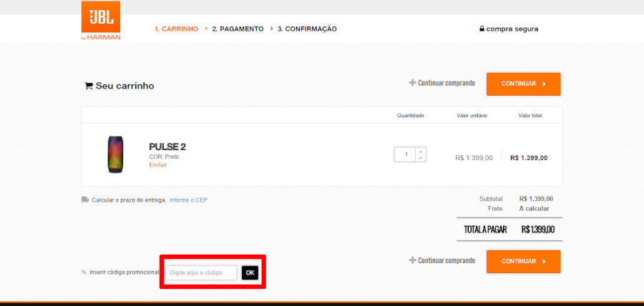
Task: Click the percent icon for promo code
Action: pos(84,272)
